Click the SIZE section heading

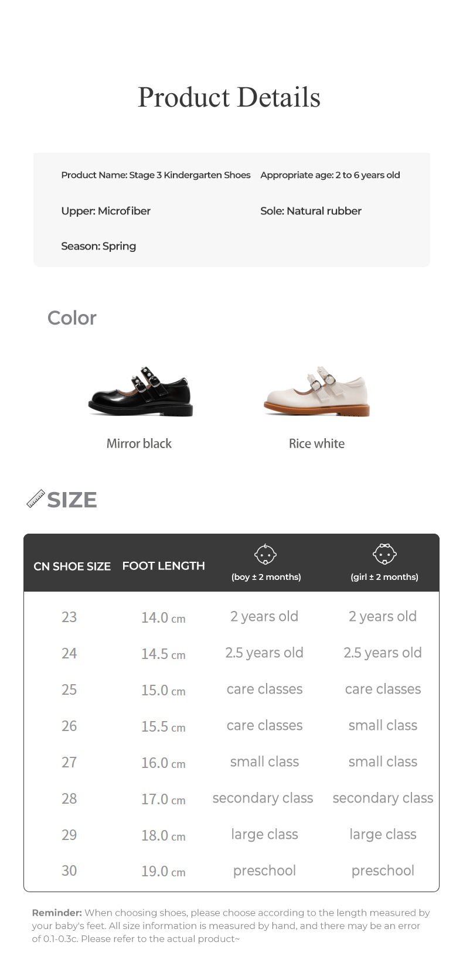(x=72, y=500)
